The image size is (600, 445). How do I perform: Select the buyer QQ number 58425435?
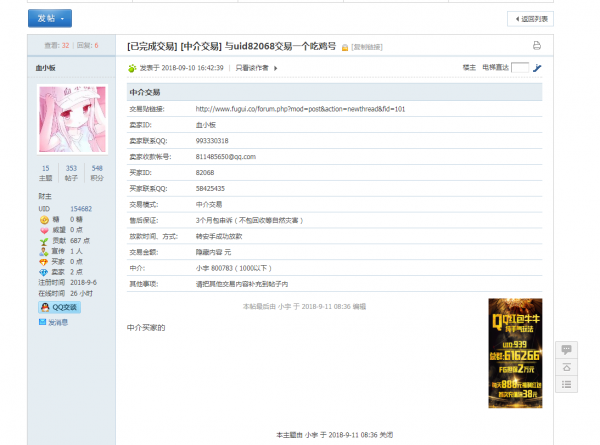point(210,189)
